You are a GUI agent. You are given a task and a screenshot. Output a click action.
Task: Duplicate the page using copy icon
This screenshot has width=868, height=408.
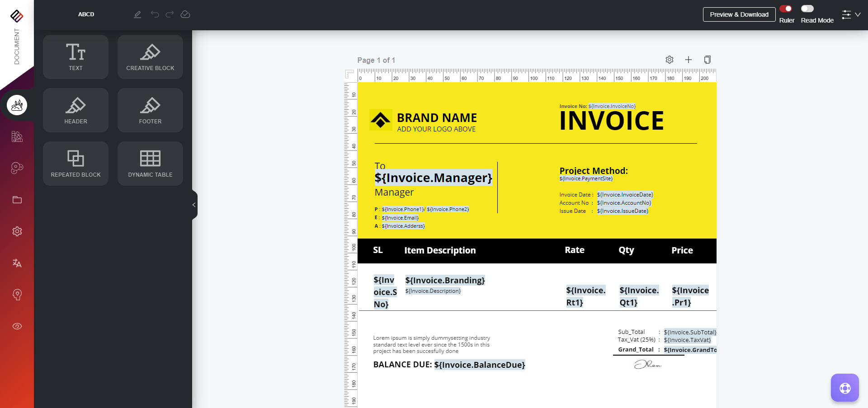(708, 60)
